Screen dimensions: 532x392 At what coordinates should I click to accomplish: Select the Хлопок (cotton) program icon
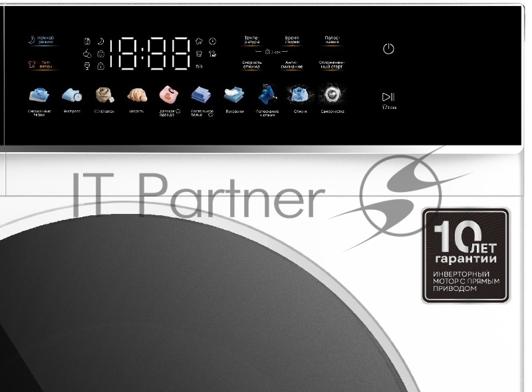[104, 95]
